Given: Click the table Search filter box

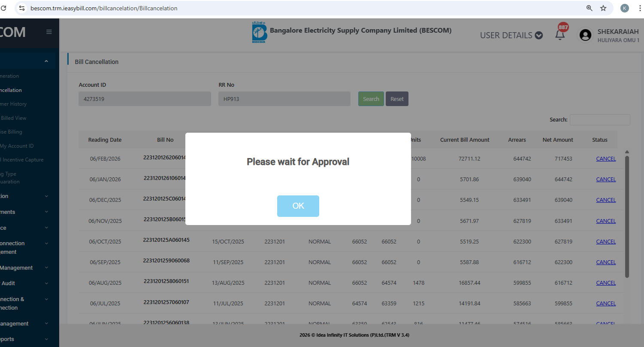Looking at the screenshot, I should click(600, 120).
